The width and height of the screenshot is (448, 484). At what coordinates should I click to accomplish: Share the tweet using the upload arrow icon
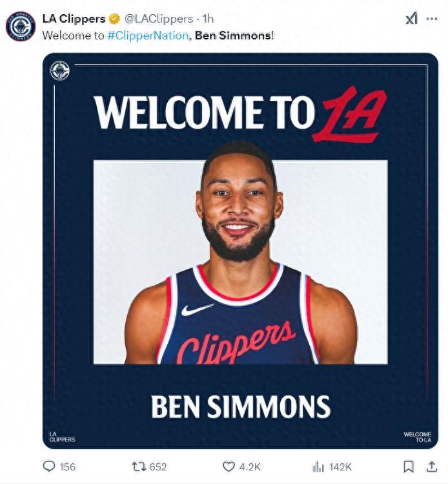click(x=432, y=467)
